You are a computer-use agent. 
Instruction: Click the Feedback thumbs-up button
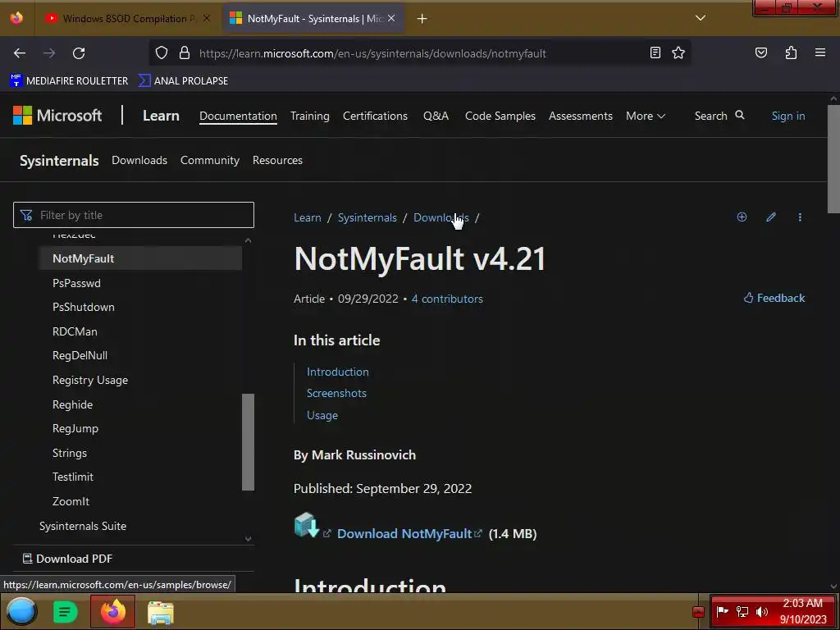(774, 298)
